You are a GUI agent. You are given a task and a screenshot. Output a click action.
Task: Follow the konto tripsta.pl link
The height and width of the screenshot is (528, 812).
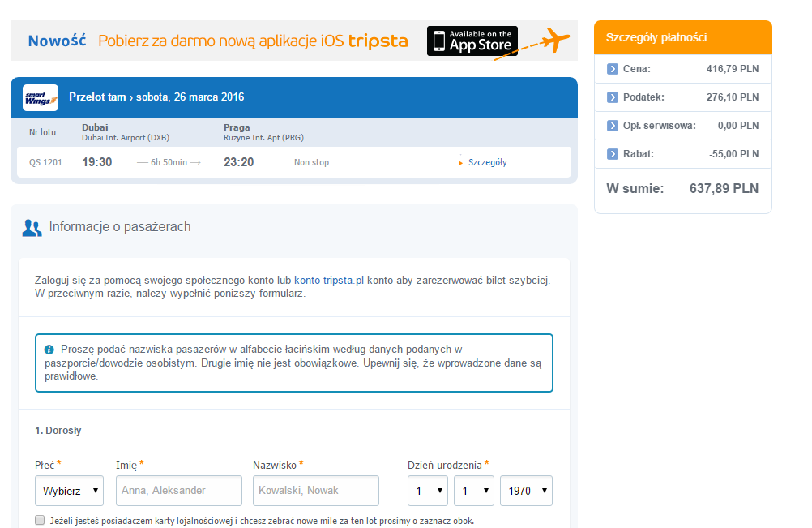click(329, 281)
